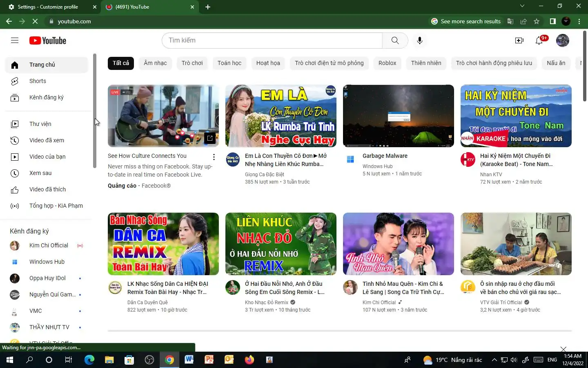This screenshot has height=368, width=588.
Task: Open the notifications bell
Action: coord(539,40)
